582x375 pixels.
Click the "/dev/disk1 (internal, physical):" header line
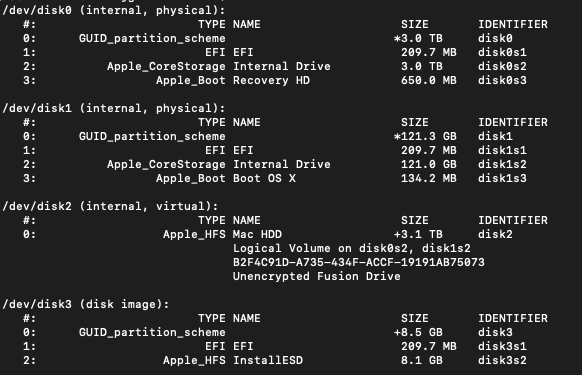click(114, 108)
